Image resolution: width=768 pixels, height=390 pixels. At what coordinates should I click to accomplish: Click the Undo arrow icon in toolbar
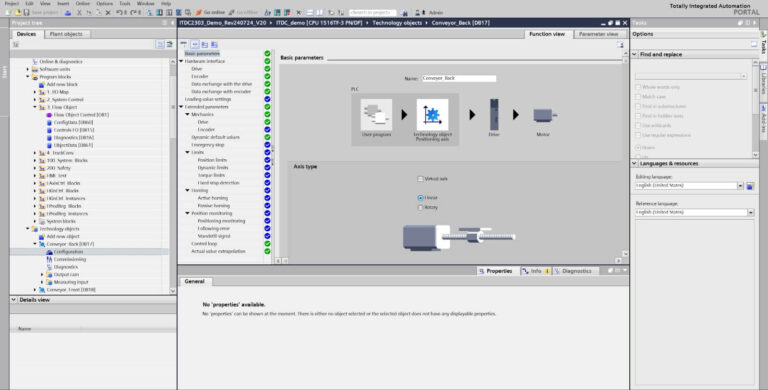coord(119,12)
